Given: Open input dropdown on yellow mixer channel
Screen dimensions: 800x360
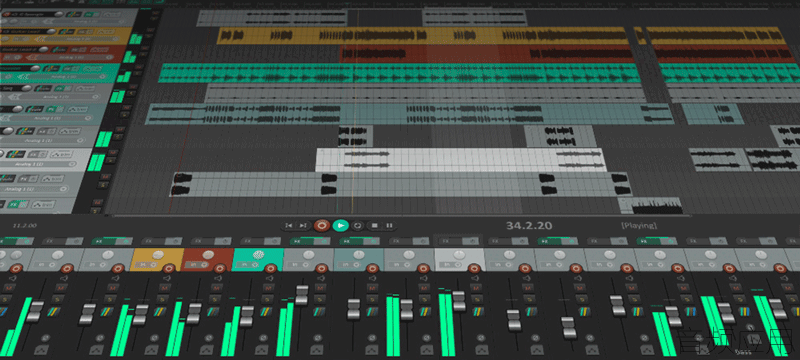Looking at the screenshot, I should tap(145, 265).
